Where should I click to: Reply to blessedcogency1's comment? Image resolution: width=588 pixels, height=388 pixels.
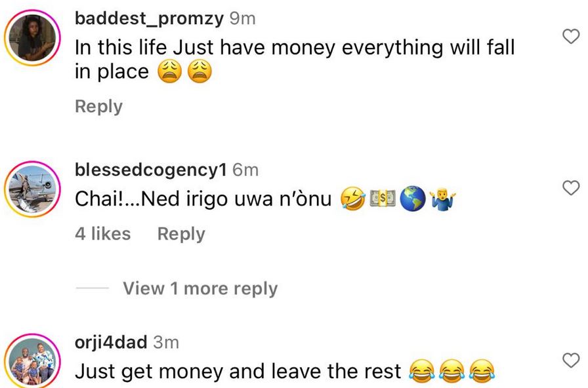tap(181, 234)
